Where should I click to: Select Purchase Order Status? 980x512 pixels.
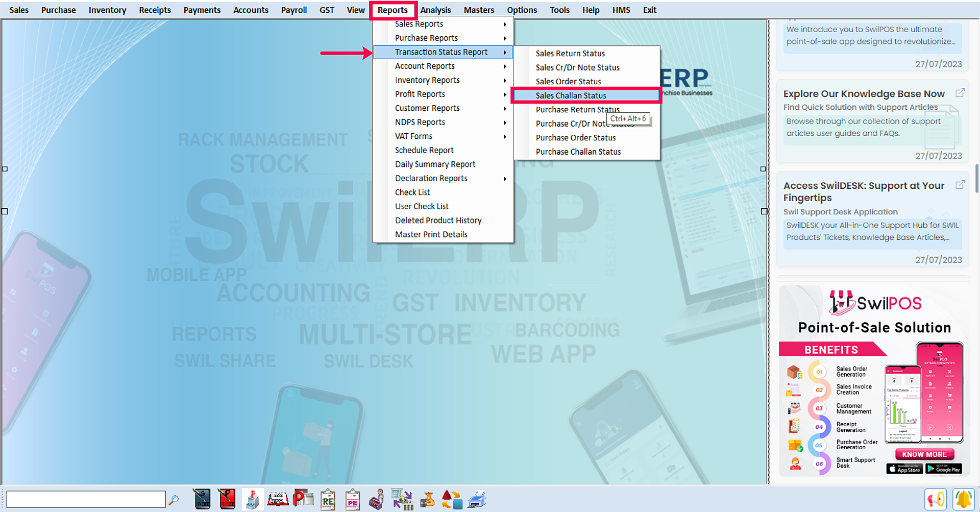tap(586, 137)
